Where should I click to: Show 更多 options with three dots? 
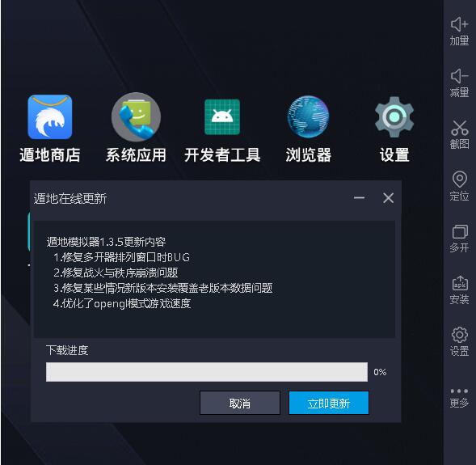pos(459,397)
